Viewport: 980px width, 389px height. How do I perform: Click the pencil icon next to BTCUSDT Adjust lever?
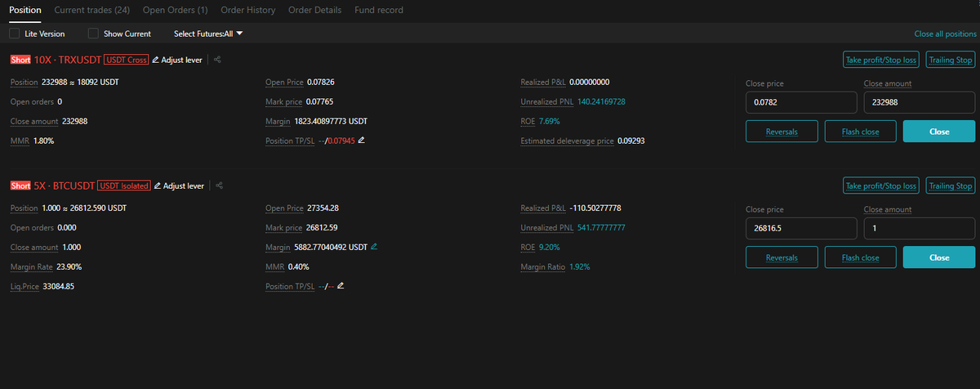[x=158, y=186]
